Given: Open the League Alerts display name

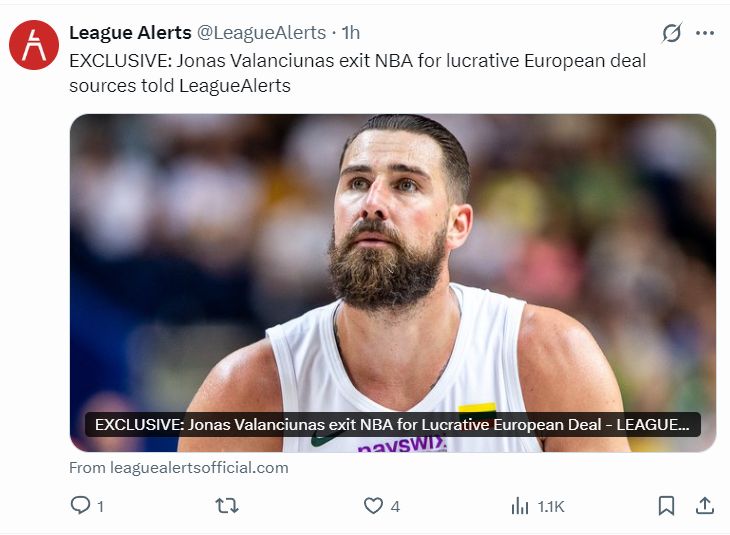Looking at the screenshot, I should [x=130, y=33].
